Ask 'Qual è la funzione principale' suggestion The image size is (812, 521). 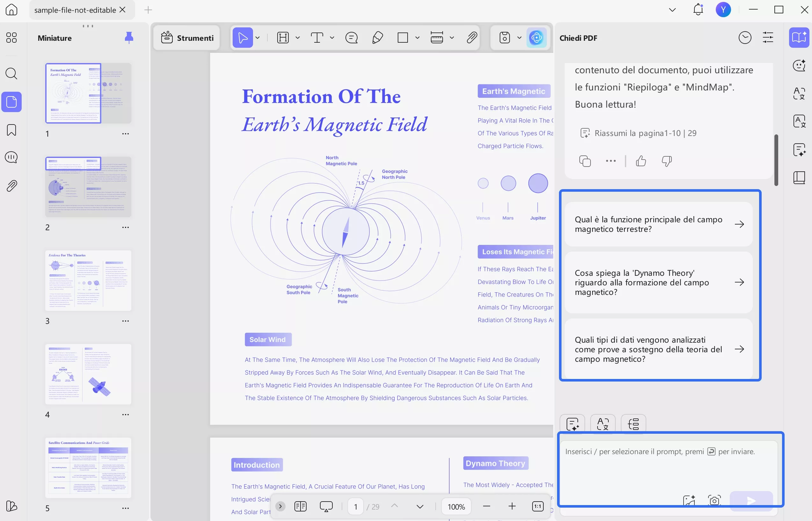click(x=658, y=224)
